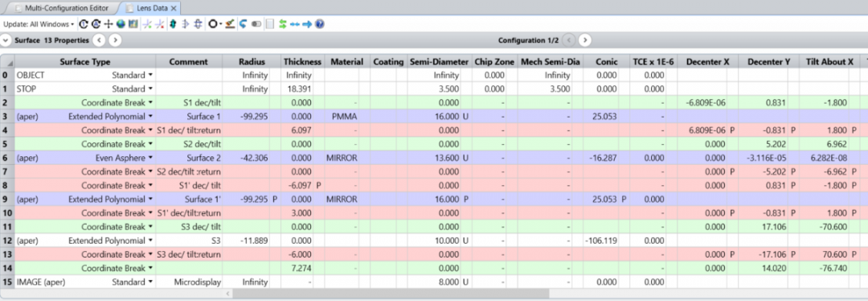
Task: Open surface type dropdown for row 3
Action: 150,117
